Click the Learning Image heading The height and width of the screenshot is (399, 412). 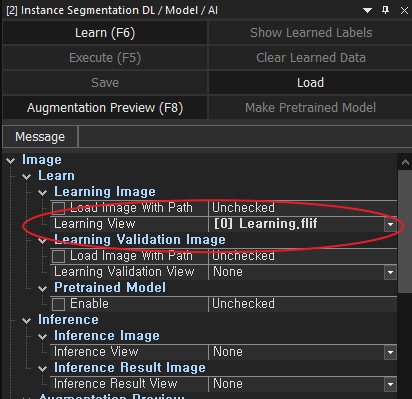pos(105,192)
